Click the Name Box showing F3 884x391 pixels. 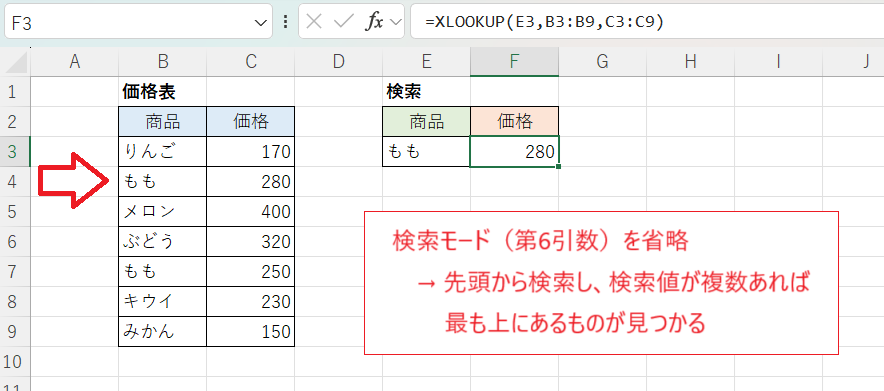(138, 22)
